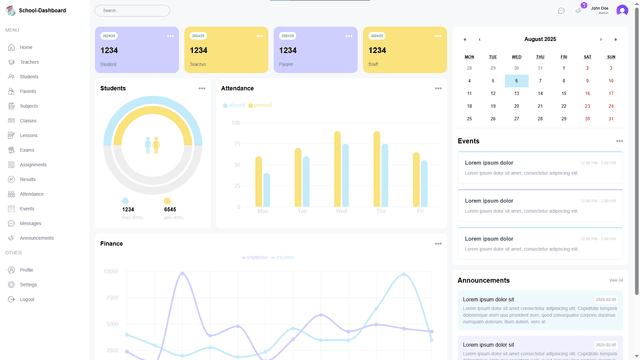Click the Monday absent bar in Attendance chart
The image size is (640, 360).
[267, 190]
